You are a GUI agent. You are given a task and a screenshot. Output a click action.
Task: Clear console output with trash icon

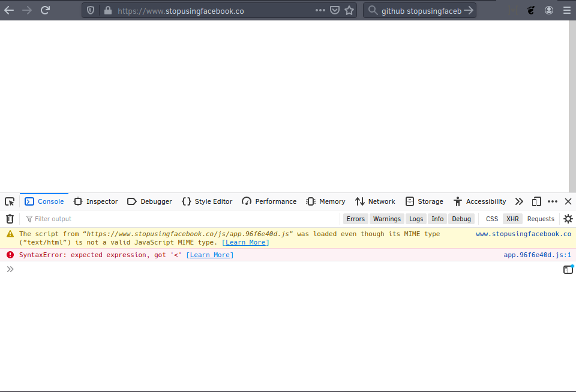(x=10, y=219)
